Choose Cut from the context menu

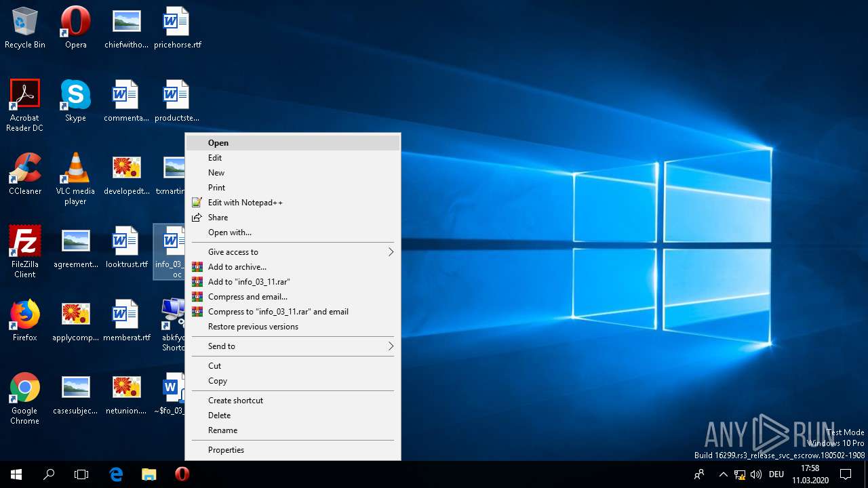click(x=293, y=366)
